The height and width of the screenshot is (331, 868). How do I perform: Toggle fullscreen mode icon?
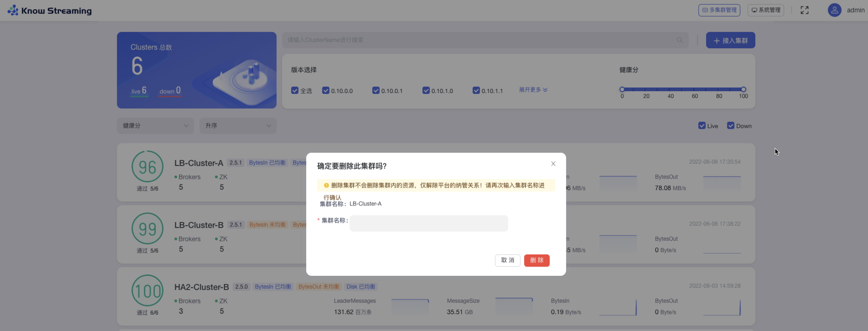click(x=804, y=10)
